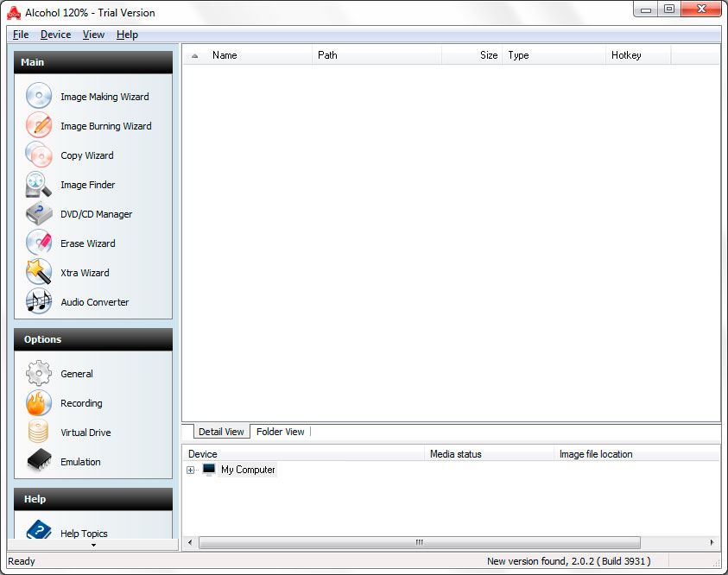Click the Image file location column header
This screenshot has height=575, width=728.
click(637, 454)
